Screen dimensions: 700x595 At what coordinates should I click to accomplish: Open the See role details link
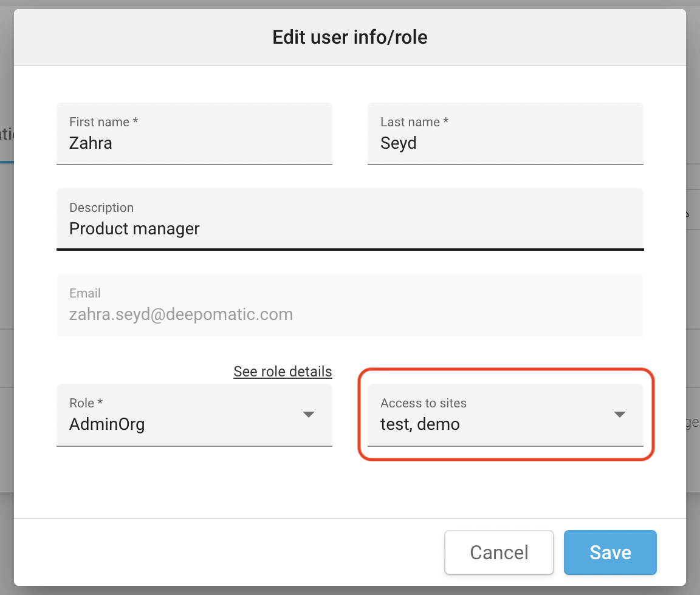pyautogui.click(x=283, y=372)
